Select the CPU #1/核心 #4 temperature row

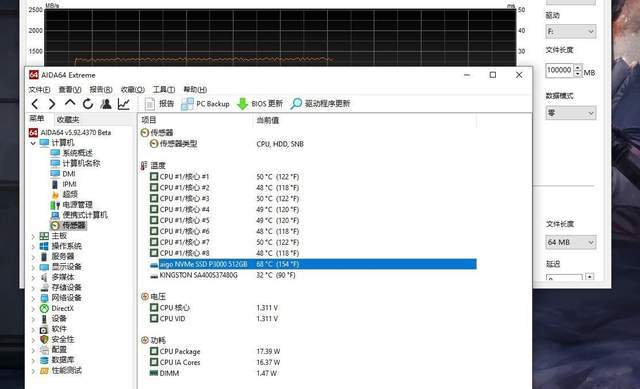click(x=313, y=209)
